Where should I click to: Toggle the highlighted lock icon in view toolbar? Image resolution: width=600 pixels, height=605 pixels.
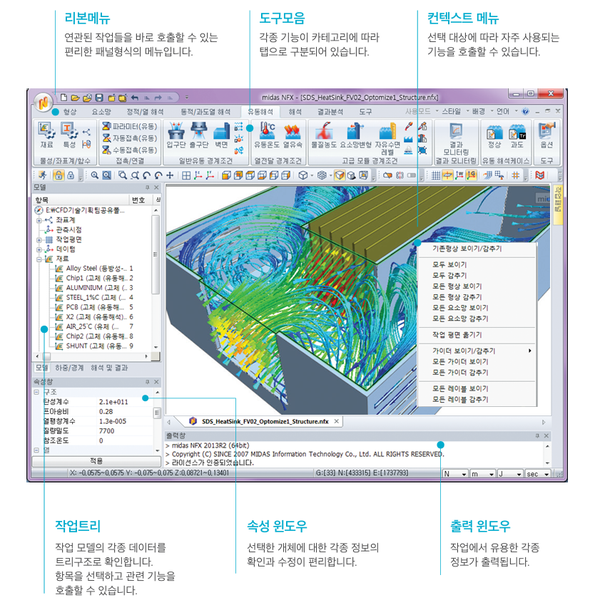click(x=59, y=176)
